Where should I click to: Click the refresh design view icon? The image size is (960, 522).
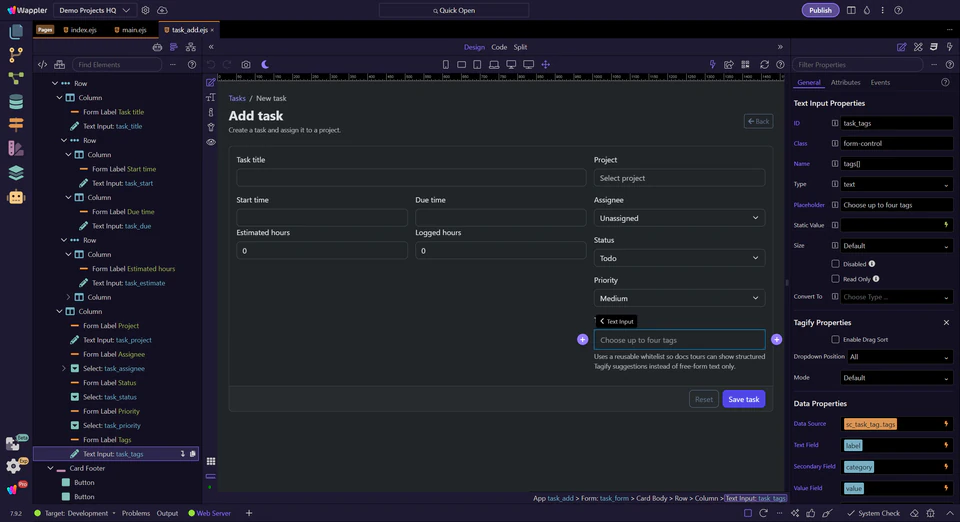click(x=764, y=64)
